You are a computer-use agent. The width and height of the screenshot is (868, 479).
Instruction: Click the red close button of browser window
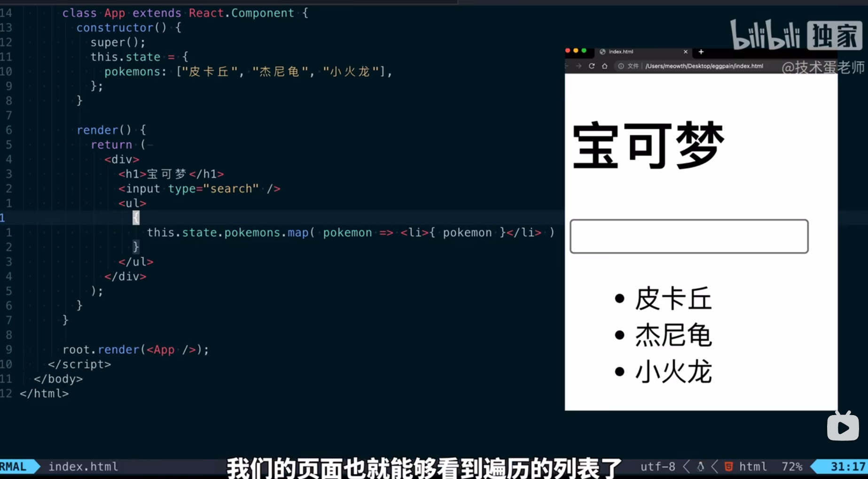568,51
